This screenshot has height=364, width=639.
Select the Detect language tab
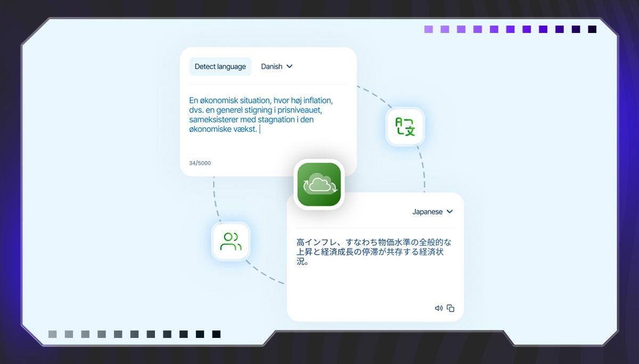[220, 67]
